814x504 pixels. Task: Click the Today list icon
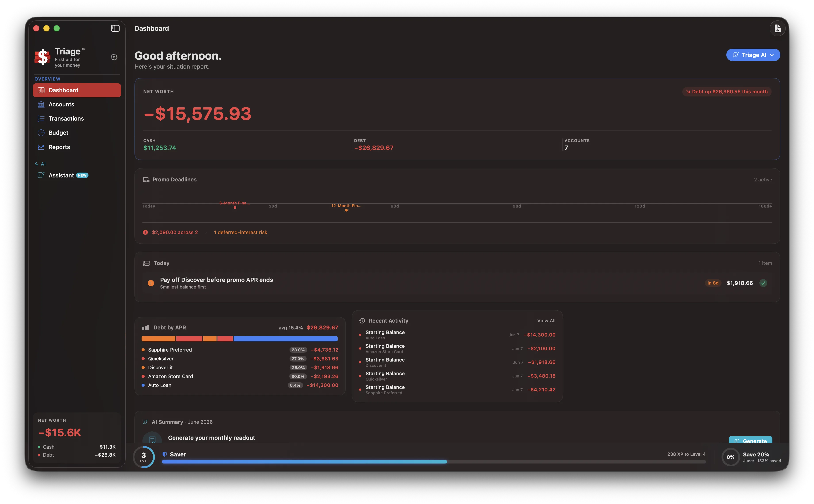[x=146, y=263]
